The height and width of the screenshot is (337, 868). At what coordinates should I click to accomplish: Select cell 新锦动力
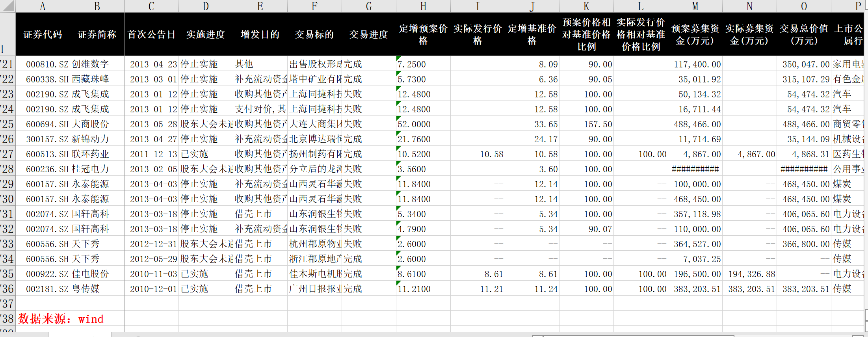point(97,139)
